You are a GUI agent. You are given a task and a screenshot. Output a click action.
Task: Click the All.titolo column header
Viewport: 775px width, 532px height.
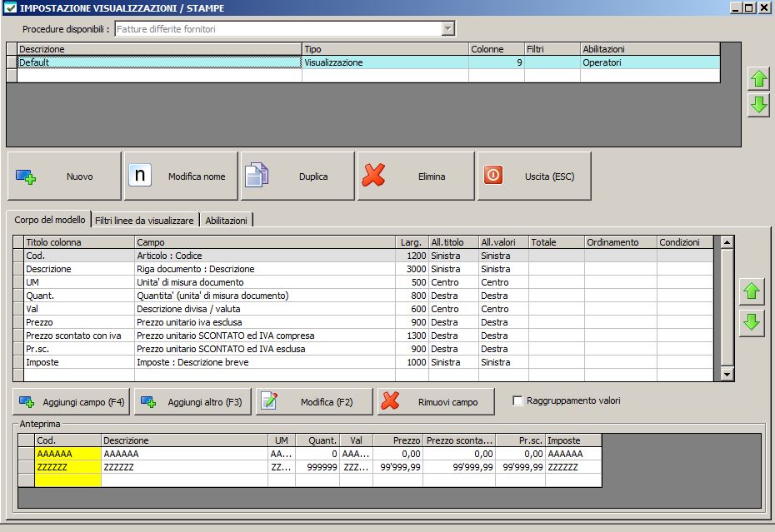453,242
